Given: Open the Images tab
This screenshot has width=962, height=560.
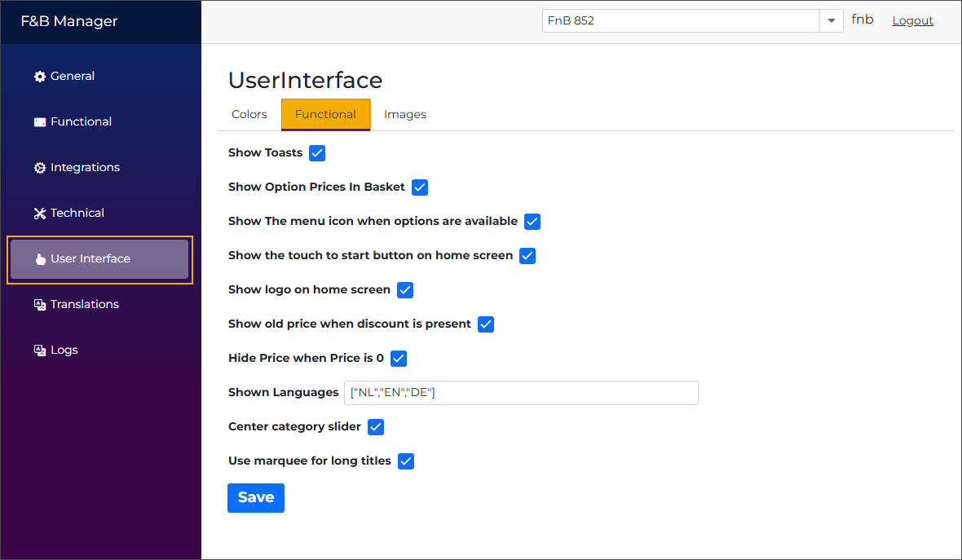Looking at the screenshot, I should coord(405,114).
